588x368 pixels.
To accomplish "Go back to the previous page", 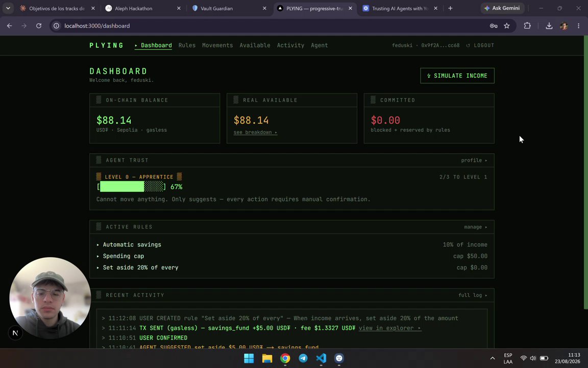I will (x=9, y=26).
